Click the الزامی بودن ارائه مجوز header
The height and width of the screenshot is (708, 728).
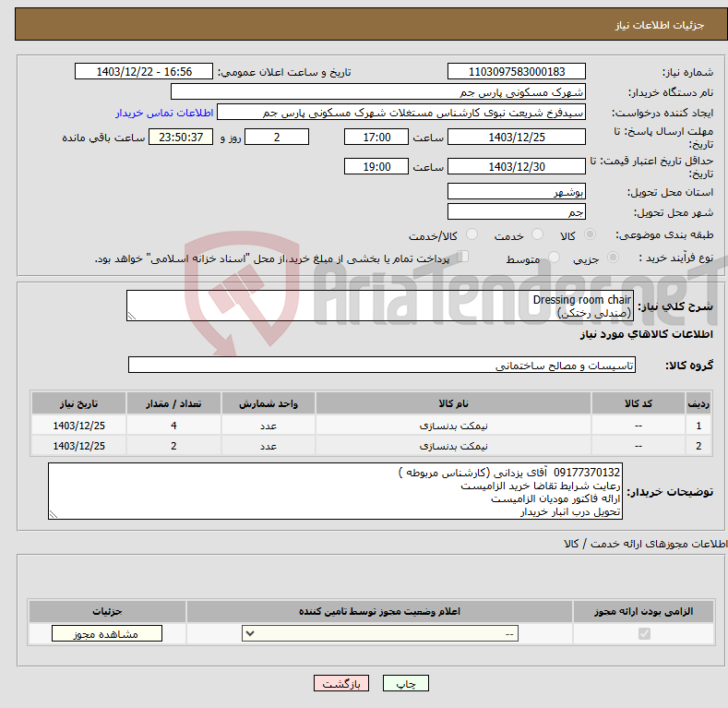643,611
